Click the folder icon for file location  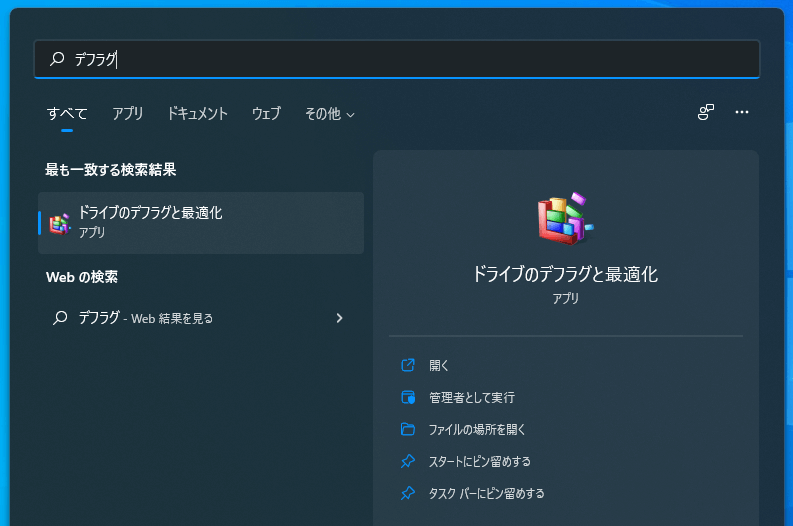pyautogui.click(x=408, y=429)
